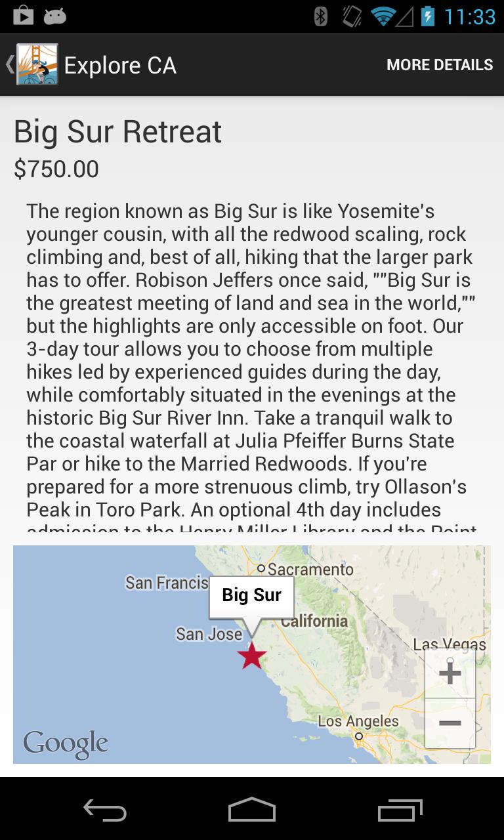The height and width of the screenshot is (840, 504).
Task: Tap the Big Sur map info bubble
Action: [x=251, y=596]
